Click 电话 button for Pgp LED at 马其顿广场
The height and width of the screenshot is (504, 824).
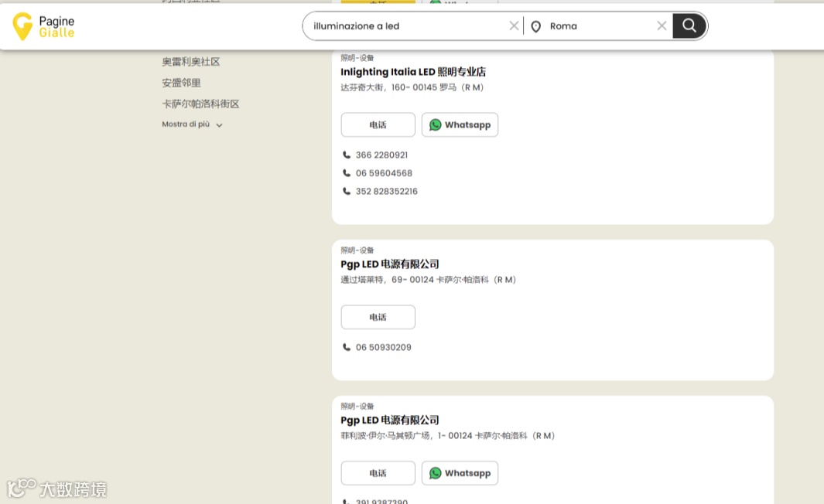(x=378, y=473)
